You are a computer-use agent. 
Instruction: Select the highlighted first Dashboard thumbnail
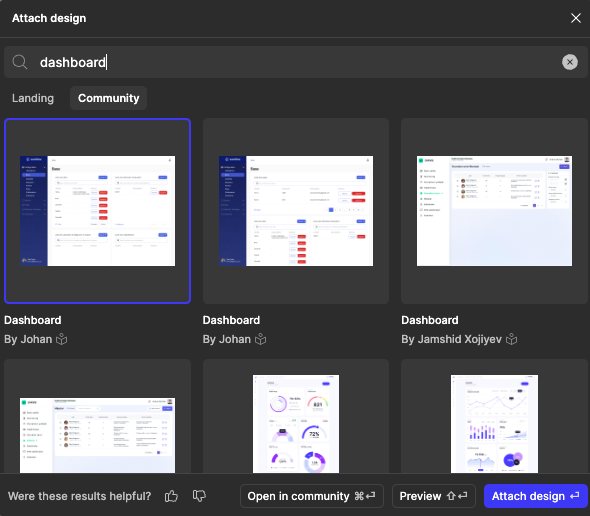(x=97, y=211)
